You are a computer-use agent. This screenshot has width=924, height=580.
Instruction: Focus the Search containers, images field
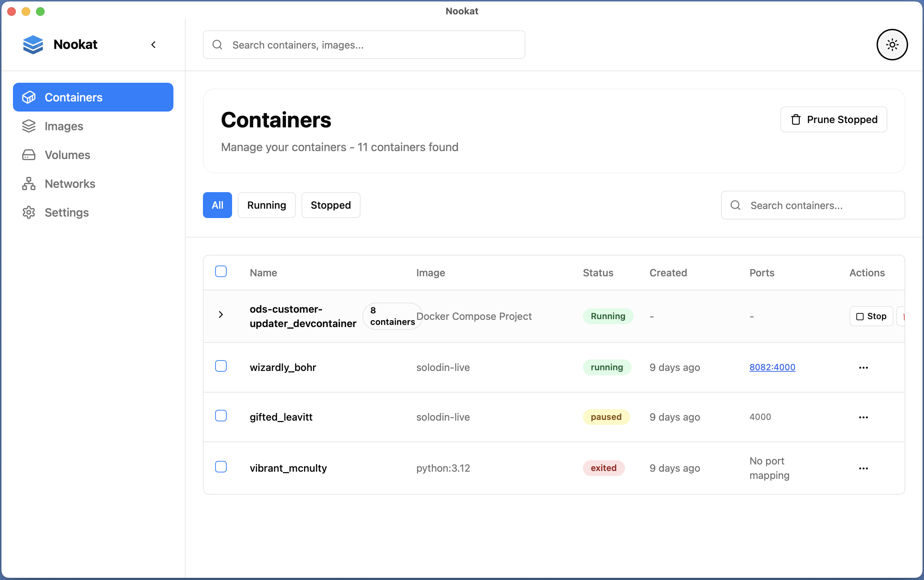[364, 45]
